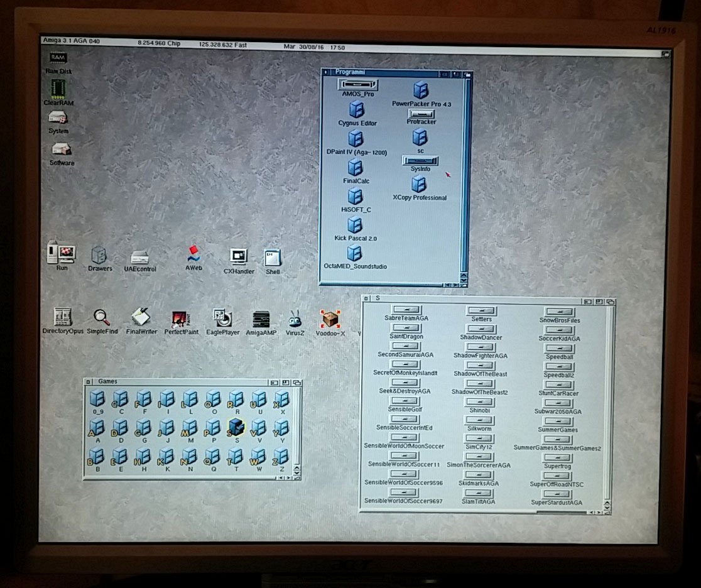Click the S window horizontal scrollbar
The image size is (701, 588).
(x=474, y=513)
